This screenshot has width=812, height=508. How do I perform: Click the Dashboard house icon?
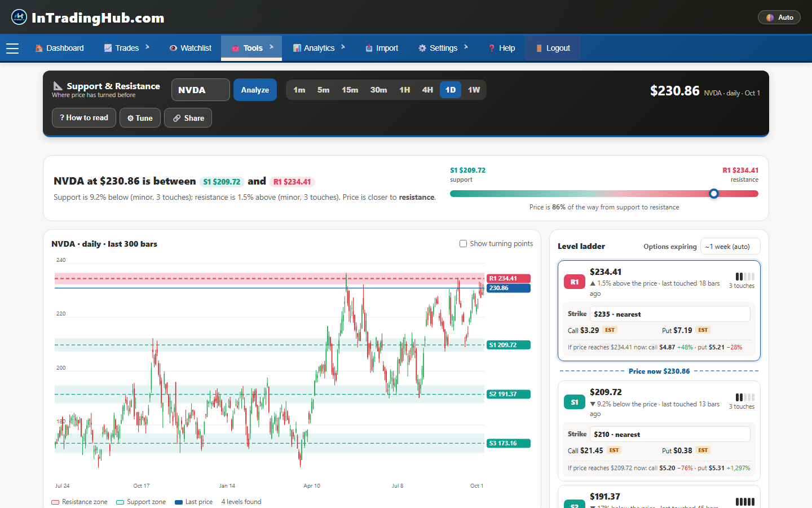click(x=39, y=48)
